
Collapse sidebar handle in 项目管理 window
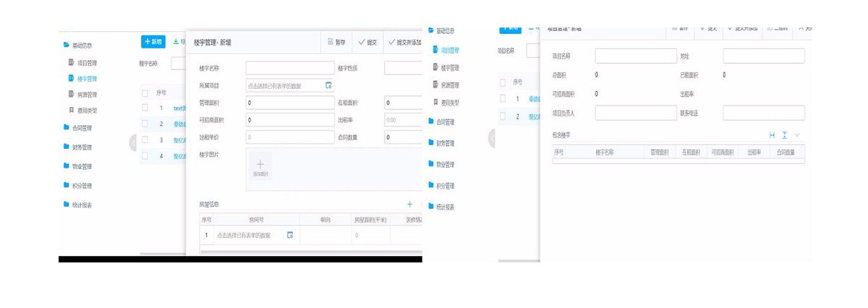pyautogui.click(x=492, y=139)
